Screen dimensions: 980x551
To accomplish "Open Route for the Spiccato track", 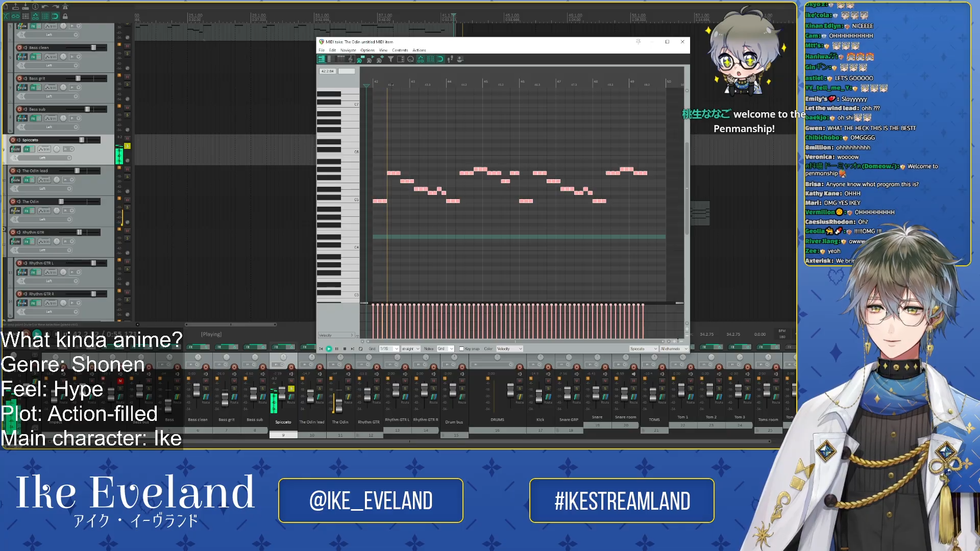I will (15, 149).
